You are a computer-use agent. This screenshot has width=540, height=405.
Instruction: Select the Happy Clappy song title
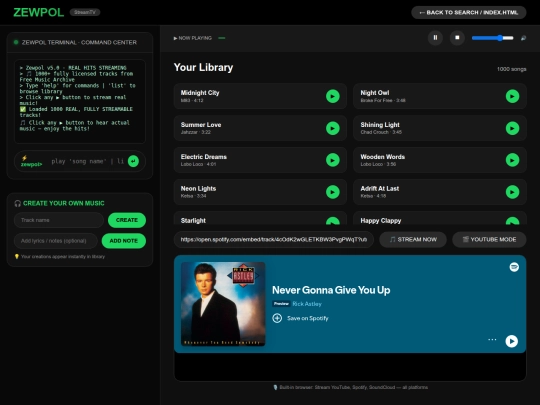[x=381, y=220]
